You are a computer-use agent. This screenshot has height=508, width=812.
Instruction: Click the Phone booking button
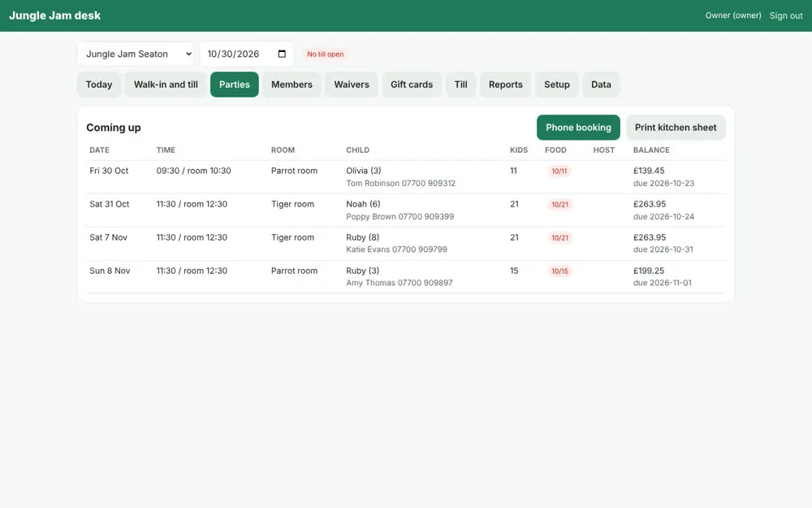pos(578,128)
